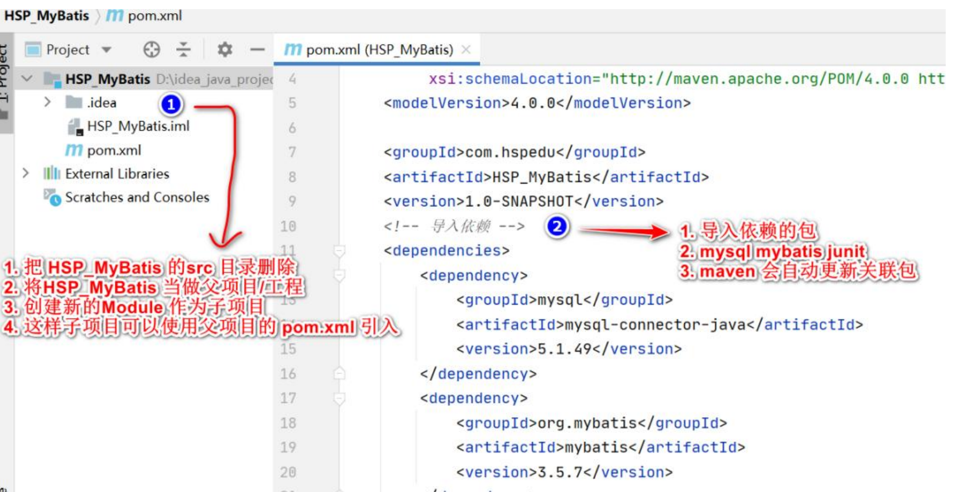Open the Project view dropdown arrow
This screenshot has height=492, width=980.
coord(106,49)
